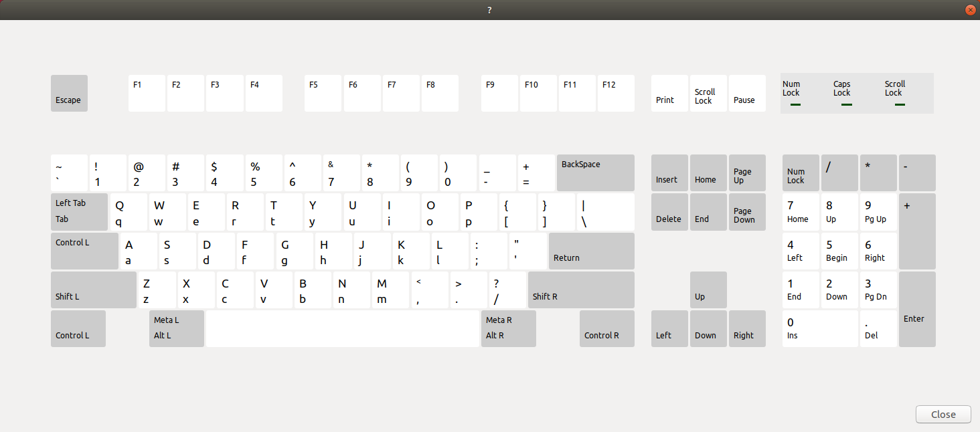Click the Alt L key
The height and width of the screenshot is (432, 980).
[176, 328]
